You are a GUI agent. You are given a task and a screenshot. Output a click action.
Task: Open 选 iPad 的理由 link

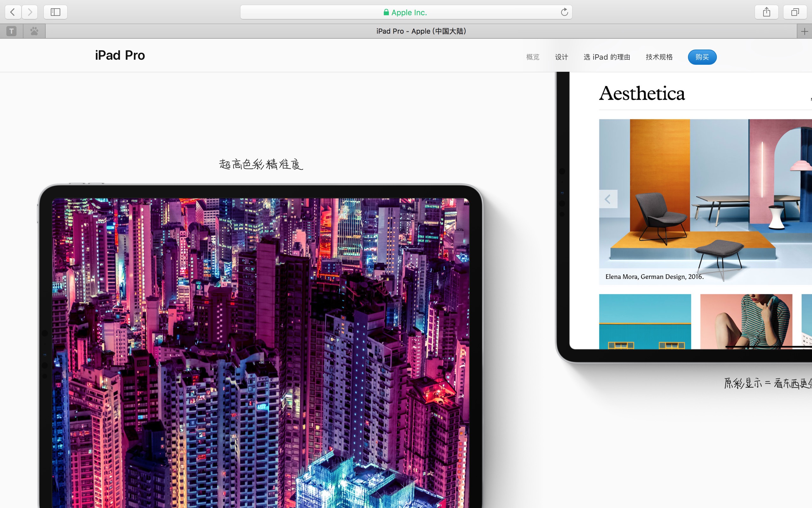click(x=607, y=57)
